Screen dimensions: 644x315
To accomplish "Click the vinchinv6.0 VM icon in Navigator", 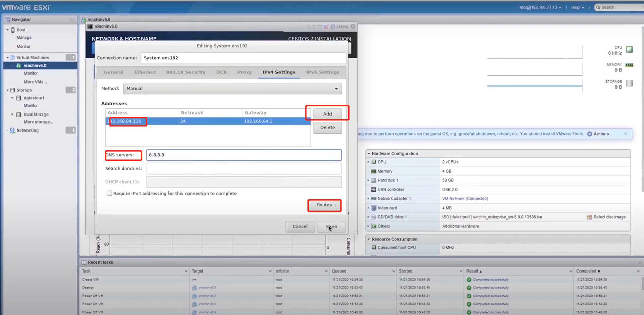I will click(x=19, y=65).
